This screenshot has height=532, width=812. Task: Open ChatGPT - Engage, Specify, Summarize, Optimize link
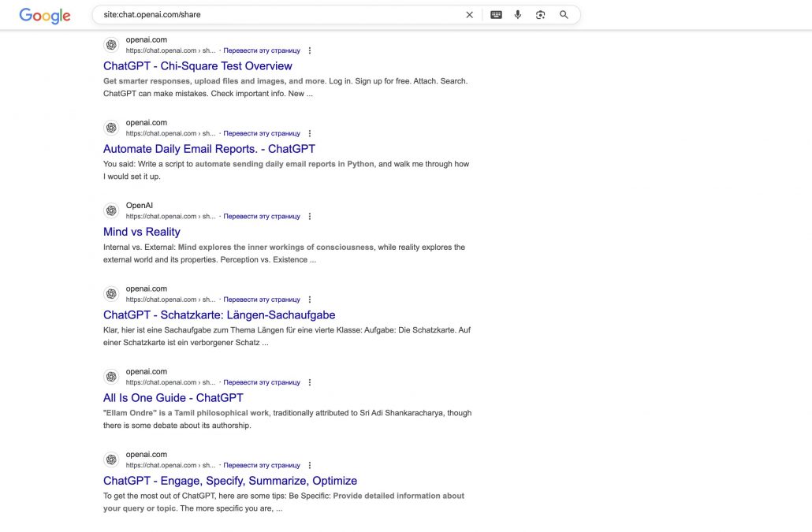(x=230, y=481)
